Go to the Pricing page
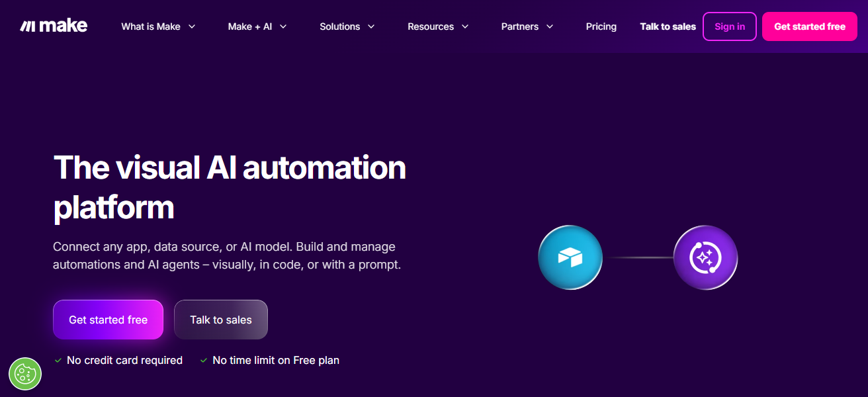 (x=601, y=26)
